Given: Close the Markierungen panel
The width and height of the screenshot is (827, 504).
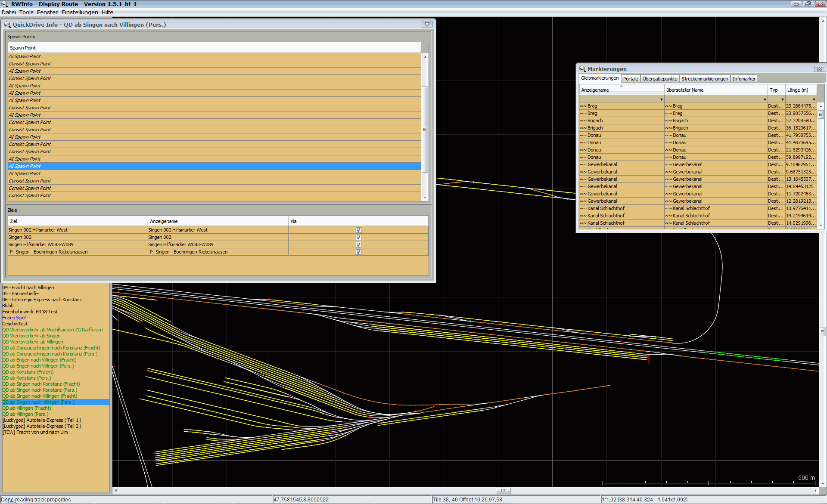Looking at the screenshot, I should click(819, 69).
